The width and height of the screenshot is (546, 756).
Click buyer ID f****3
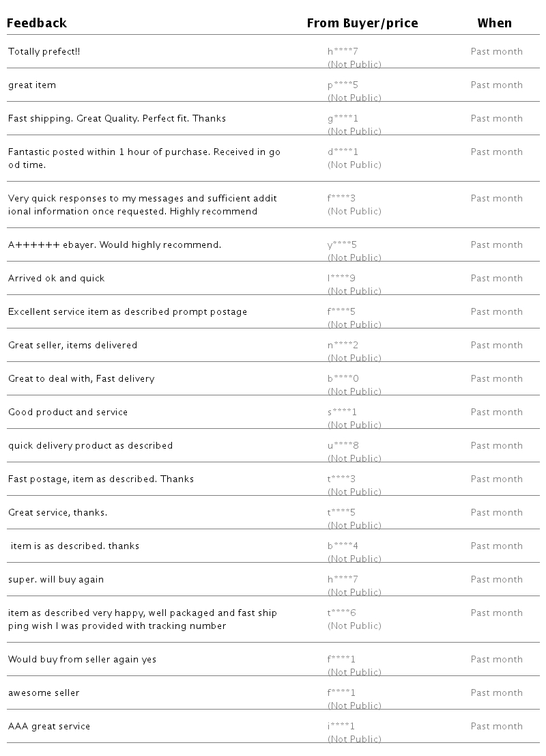[x=341, y=198]
